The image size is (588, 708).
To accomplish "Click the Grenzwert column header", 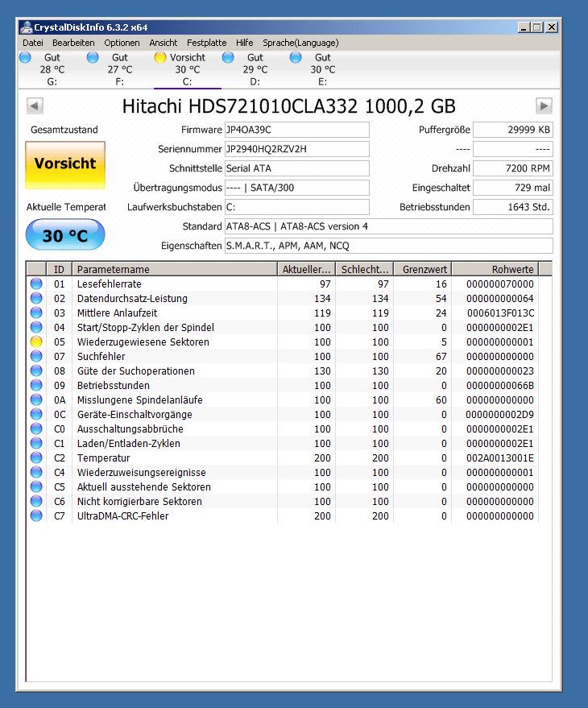I will (423, 270).
